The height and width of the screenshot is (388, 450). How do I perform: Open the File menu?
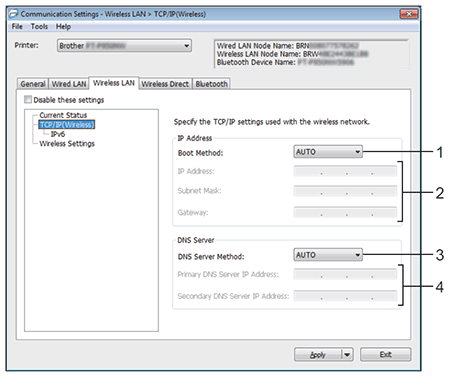[x=17, y=27]
